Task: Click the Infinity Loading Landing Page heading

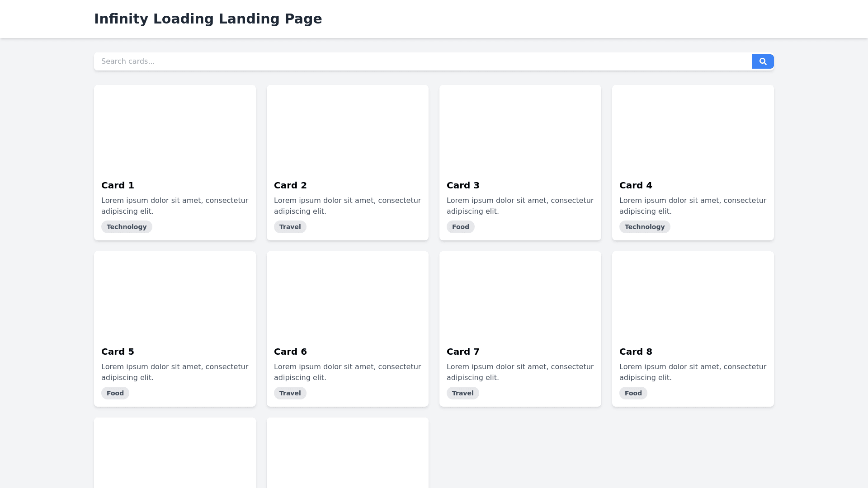Action: coord(208,19)
